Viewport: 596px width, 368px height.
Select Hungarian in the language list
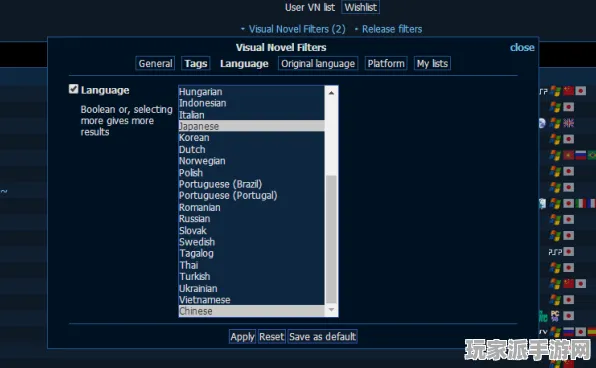[252, 92]
